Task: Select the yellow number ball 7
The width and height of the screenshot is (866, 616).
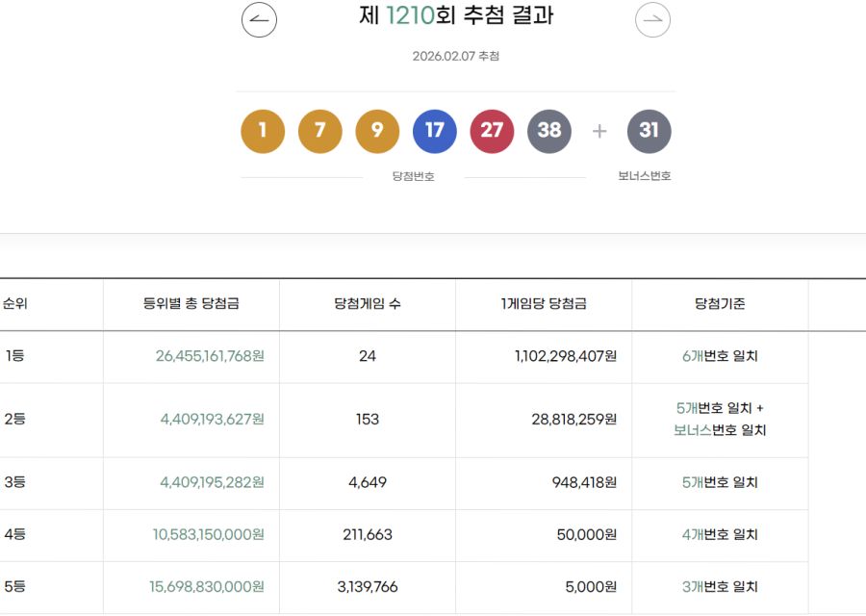Action: pyautogui.click(x=319, y=131)
